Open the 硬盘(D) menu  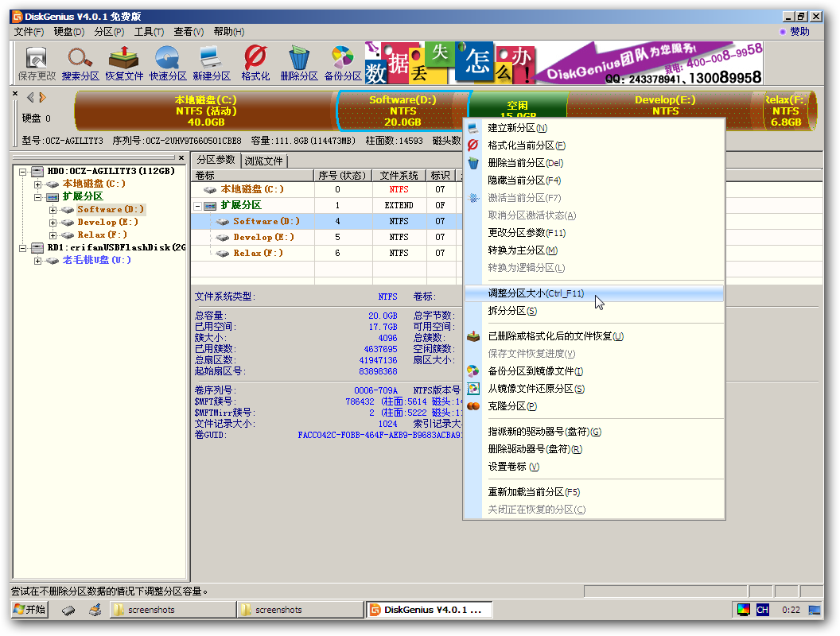(69, 32)
